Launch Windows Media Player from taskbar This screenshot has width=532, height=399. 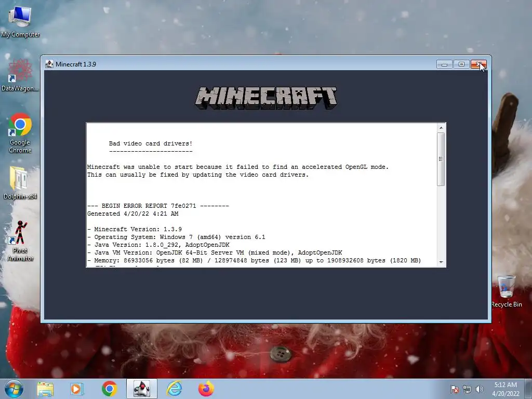(x=77, y=389)
